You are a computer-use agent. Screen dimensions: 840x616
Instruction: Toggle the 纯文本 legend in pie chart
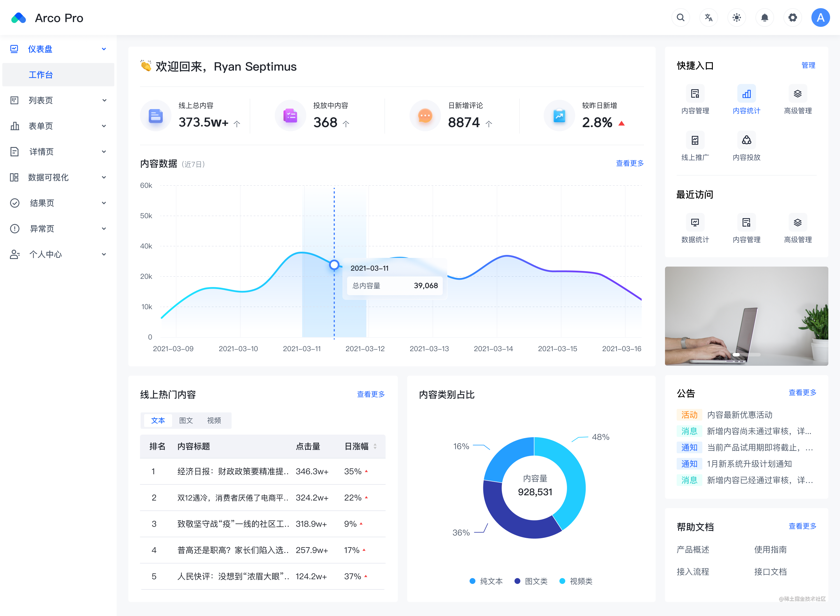point(486,581)
